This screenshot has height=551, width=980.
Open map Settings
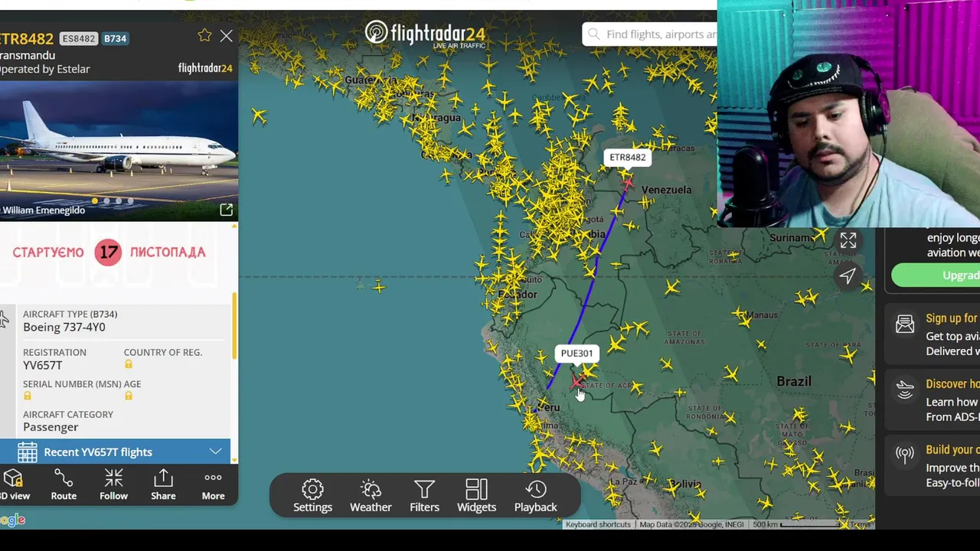point(312,496)
